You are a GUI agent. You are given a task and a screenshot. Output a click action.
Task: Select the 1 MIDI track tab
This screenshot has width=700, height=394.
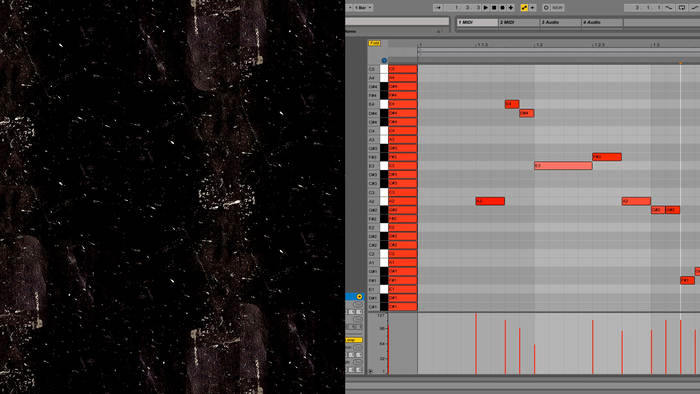tap(477, 22)
